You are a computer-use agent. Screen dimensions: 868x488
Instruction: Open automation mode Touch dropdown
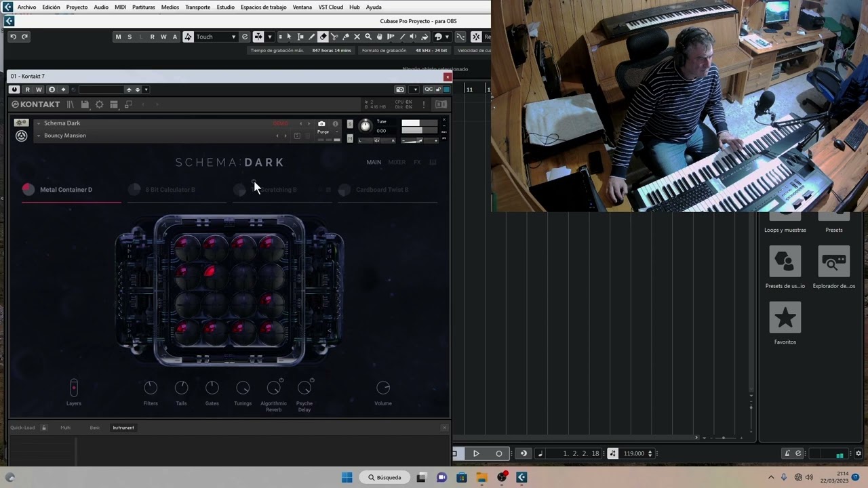pos(216,37)
